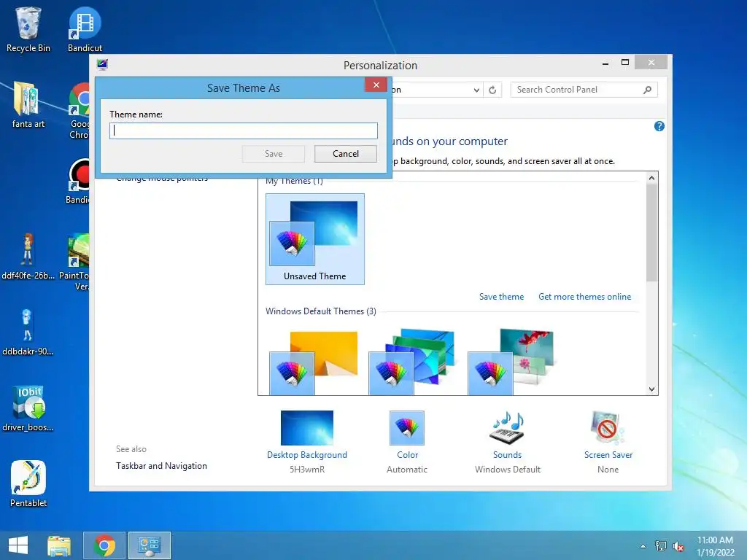Click the muted volume tray icon

click(678, 547)
